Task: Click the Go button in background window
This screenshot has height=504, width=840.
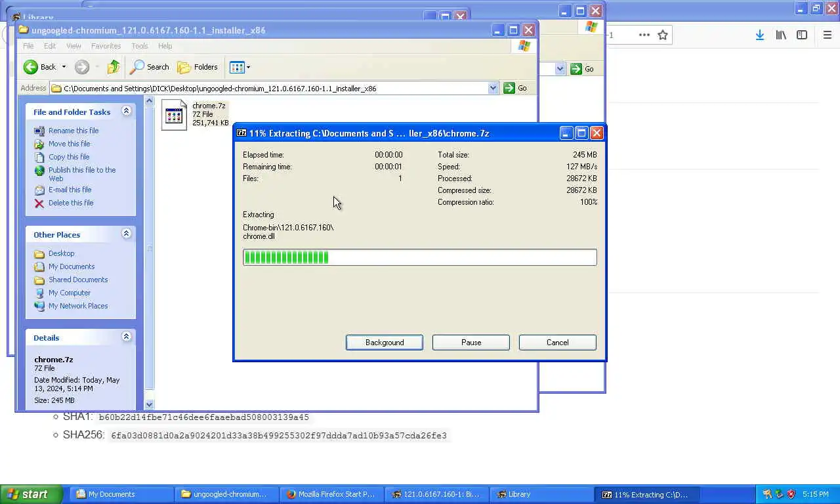Action: [583, 69]
